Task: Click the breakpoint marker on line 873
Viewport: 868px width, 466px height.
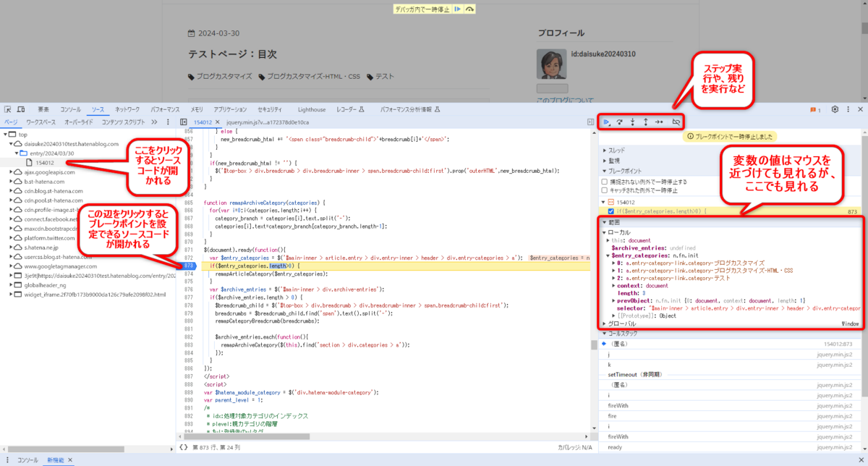Action: [190, 266]
